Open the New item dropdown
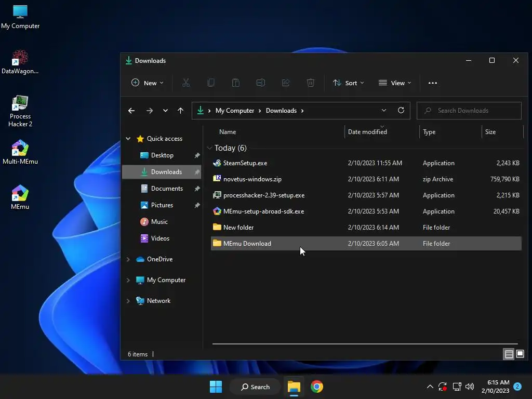The width and height of the screenshot is (532, 399). pos(147,83)
